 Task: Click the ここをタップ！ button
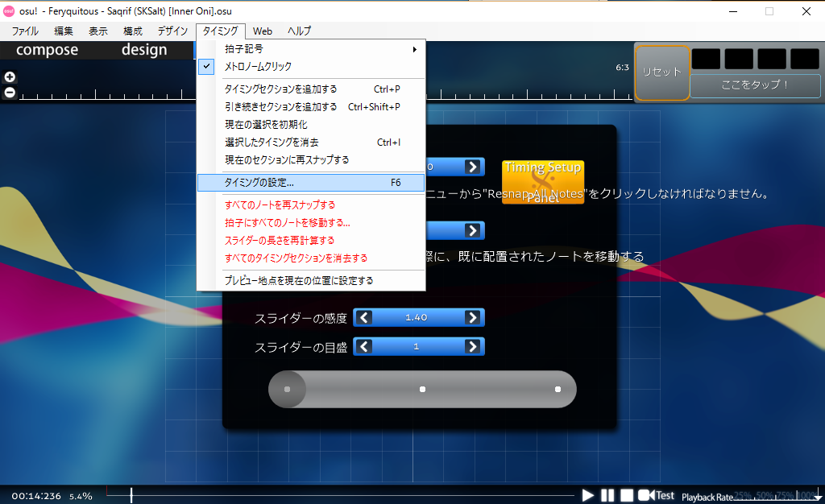pos(754,86)
